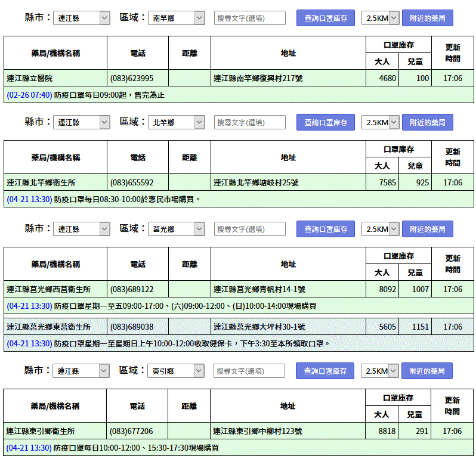
Task: Open the 東引鄉 area dropdown
Action: point(176,371)
